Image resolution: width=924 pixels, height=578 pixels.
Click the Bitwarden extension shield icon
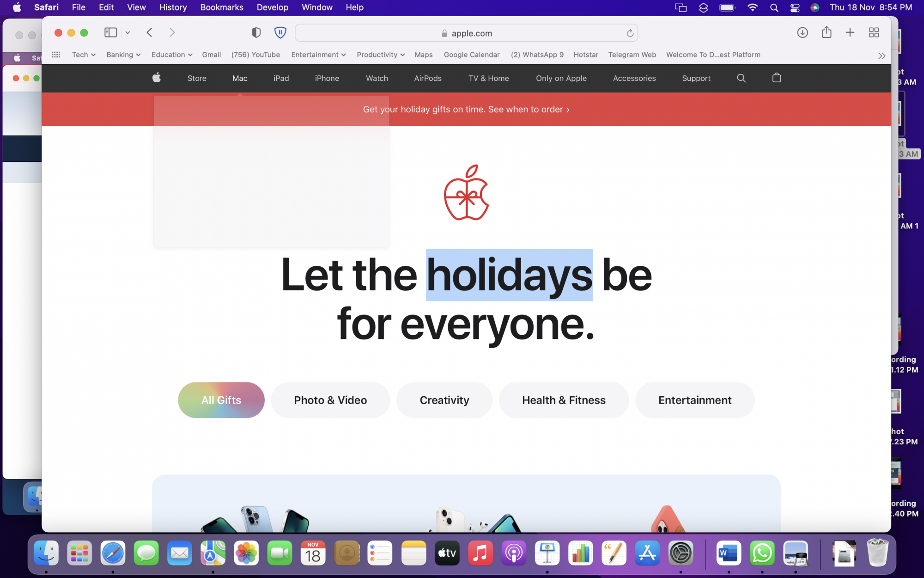tap(280, 32)
